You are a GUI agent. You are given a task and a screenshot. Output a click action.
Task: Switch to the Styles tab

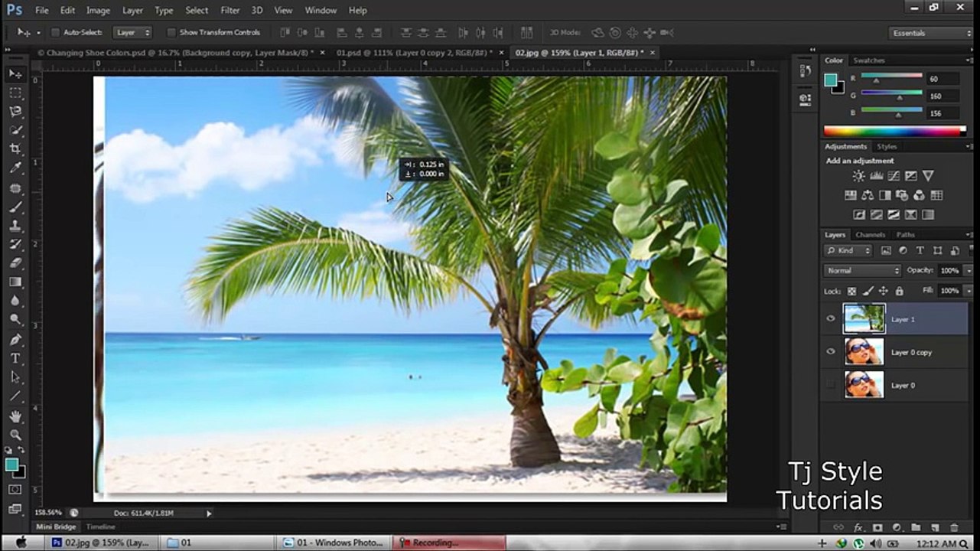click(887, 146)
